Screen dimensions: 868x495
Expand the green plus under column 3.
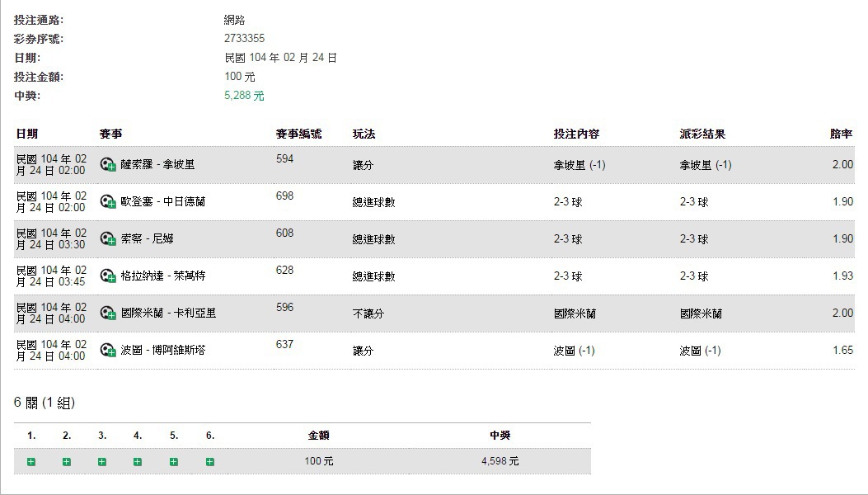102,462
